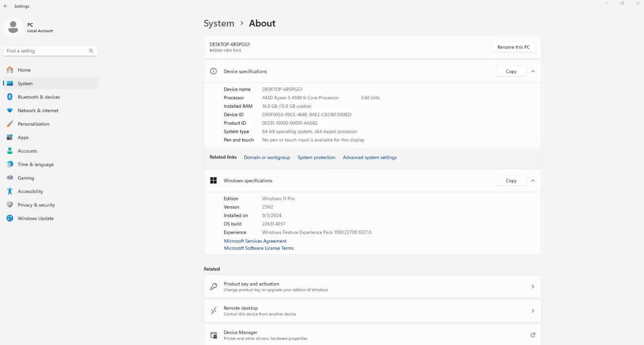Image resolution: width=644 pixels, height=345 pixels.
Task: Go to Bluetooth & devices settings
Action: [x=50, y=97]
